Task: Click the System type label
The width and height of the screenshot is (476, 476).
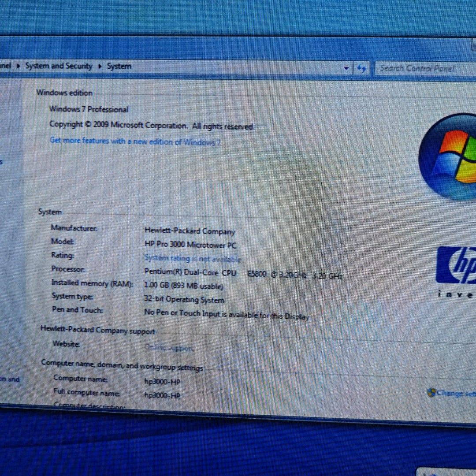Action: tap(72, 296)
